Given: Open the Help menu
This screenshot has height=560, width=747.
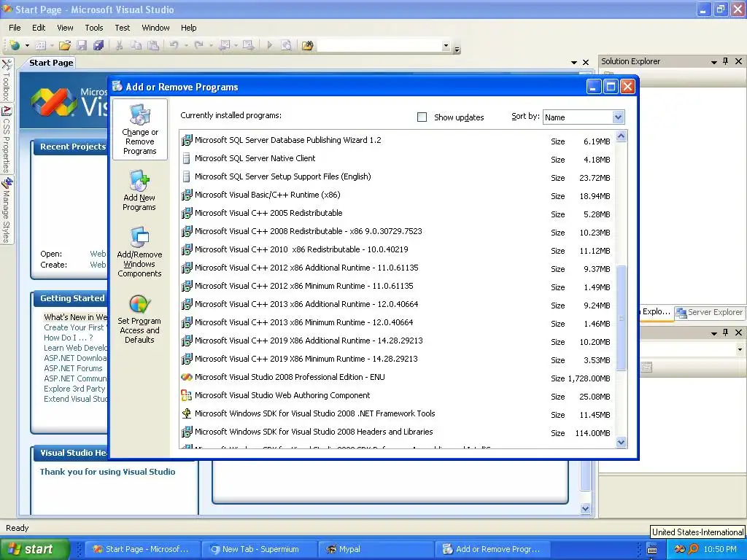Looking at the screenshot, I should (x=189, y=28).
